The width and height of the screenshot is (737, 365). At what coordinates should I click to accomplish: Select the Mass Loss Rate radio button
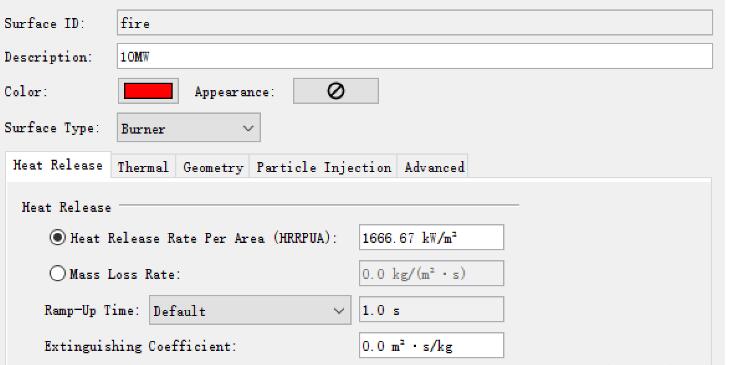coord(57,273)
